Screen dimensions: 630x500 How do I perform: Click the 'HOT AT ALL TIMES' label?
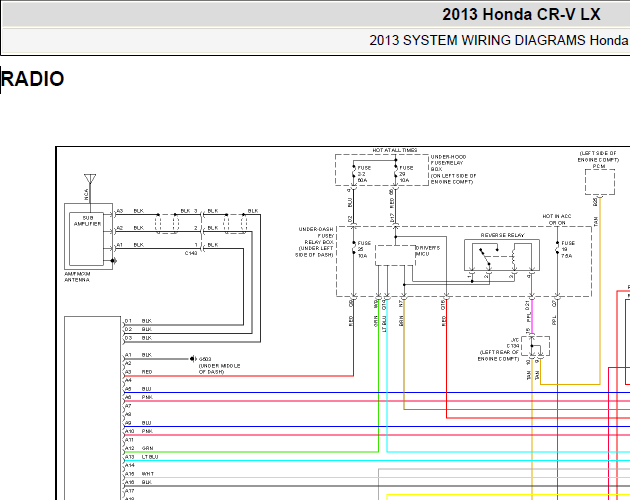[395, 150]
